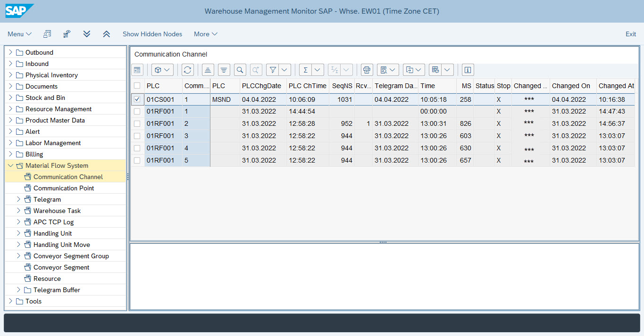The width and height of the screenshot is (644, 336).
Task: Click the second node-settings icon in header toolbar
Action: click(67, 34)
